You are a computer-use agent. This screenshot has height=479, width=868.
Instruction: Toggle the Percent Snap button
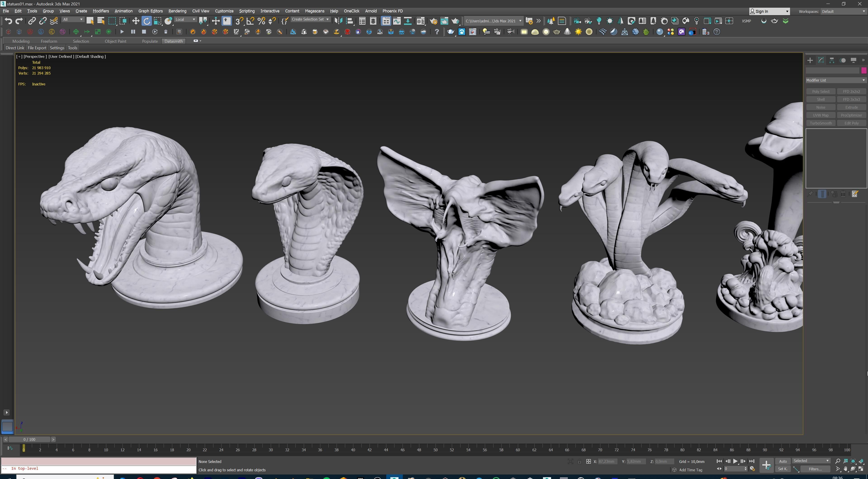click(261, 21)
